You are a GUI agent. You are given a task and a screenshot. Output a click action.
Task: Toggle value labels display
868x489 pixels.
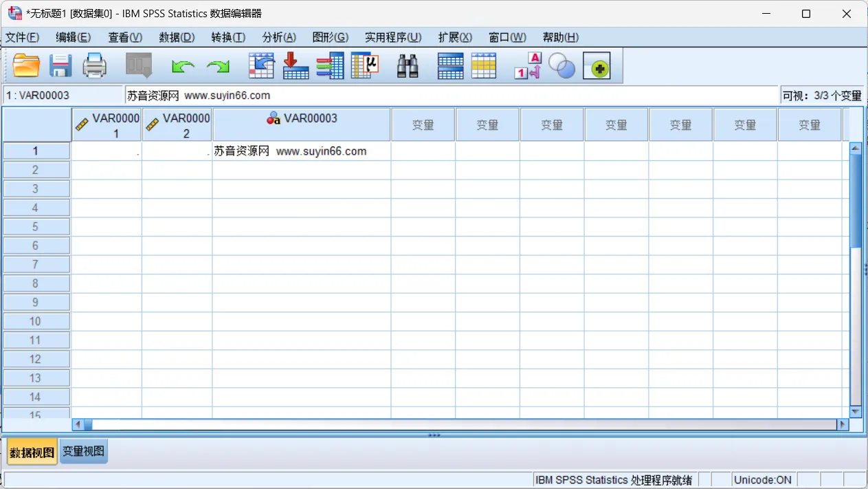[528, 65]
